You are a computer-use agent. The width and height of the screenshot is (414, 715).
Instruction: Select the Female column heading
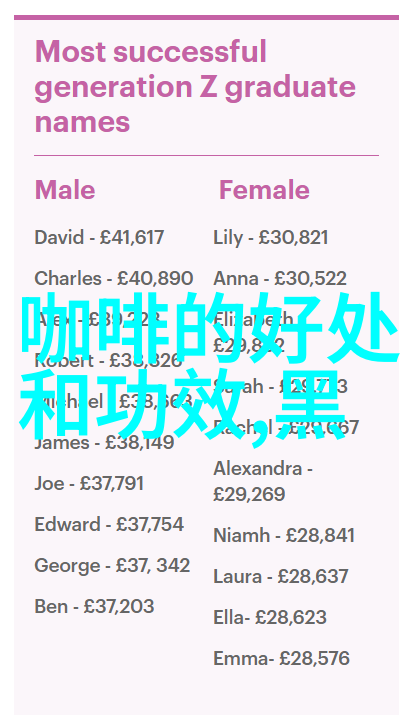(264, 190)
